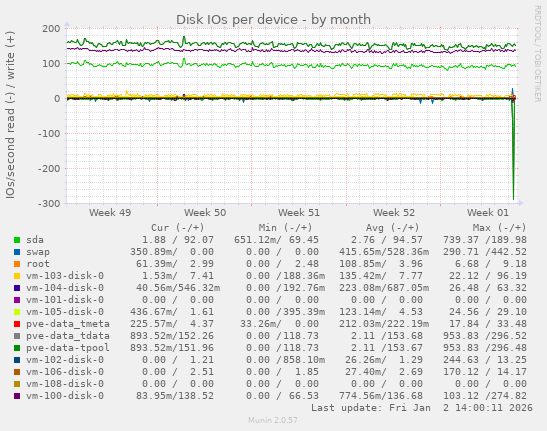Click the vm-102-disk-0 legend swatch
The width and height of the screenshot is (547, 431).
pyautogui.click(x=17, y=360)
